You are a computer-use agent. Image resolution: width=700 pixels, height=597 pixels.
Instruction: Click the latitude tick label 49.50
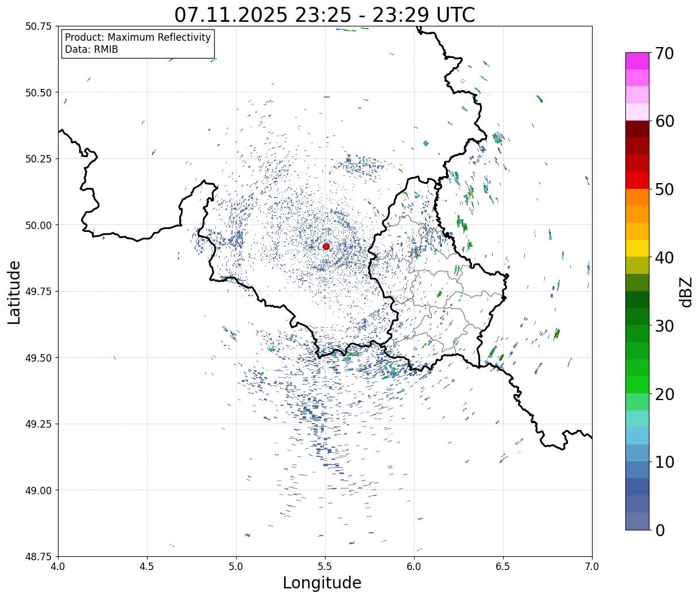pos(40,358)
